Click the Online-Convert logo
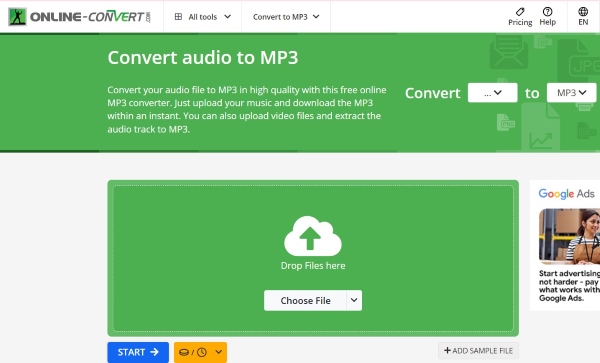The image size is (600, 363). coord(79,16)
